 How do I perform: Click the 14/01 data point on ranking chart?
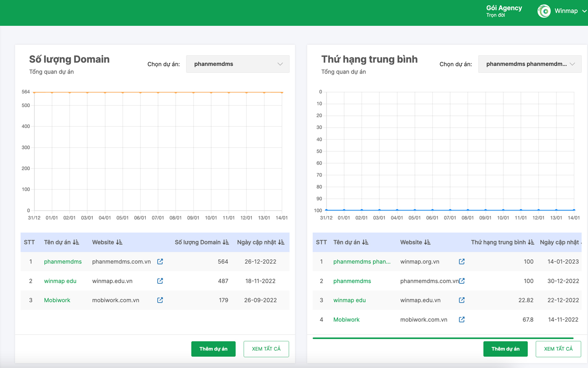click(x=574, y=210)
